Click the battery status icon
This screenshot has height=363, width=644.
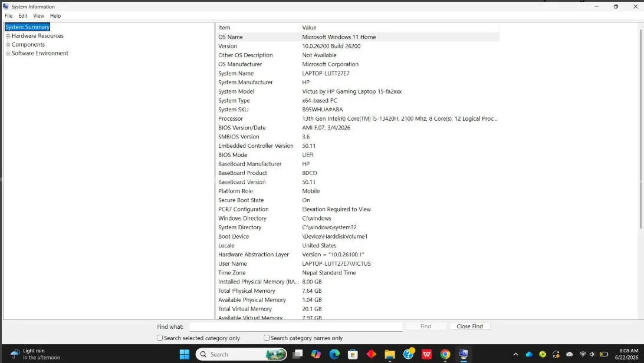(x=604, y=354)
